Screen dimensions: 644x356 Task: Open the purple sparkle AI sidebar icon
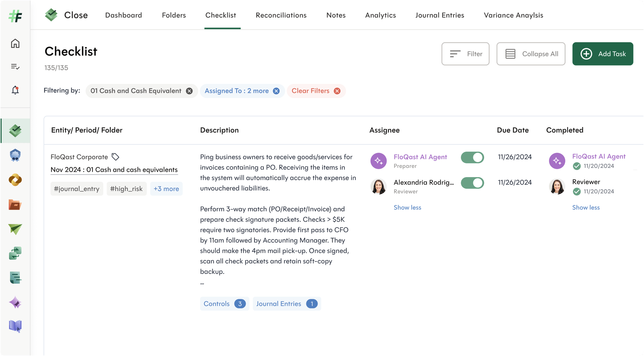[15, 303]
